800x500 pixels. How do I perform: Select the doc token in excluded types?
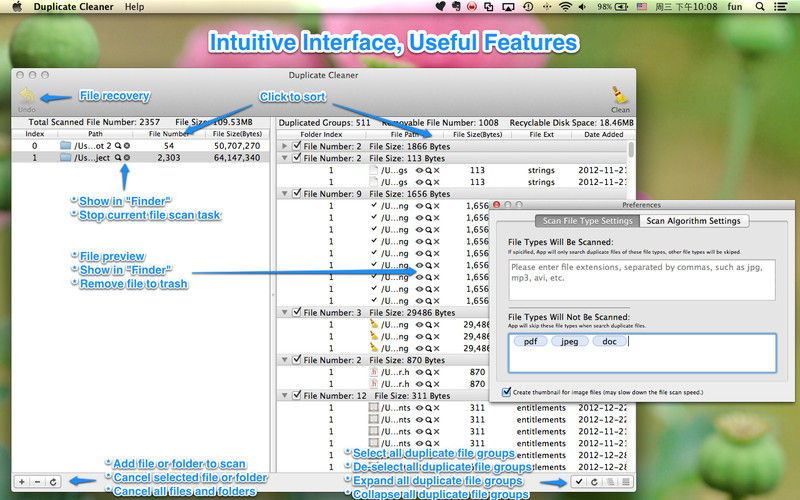pyautogui.click(x=609, y=341)
